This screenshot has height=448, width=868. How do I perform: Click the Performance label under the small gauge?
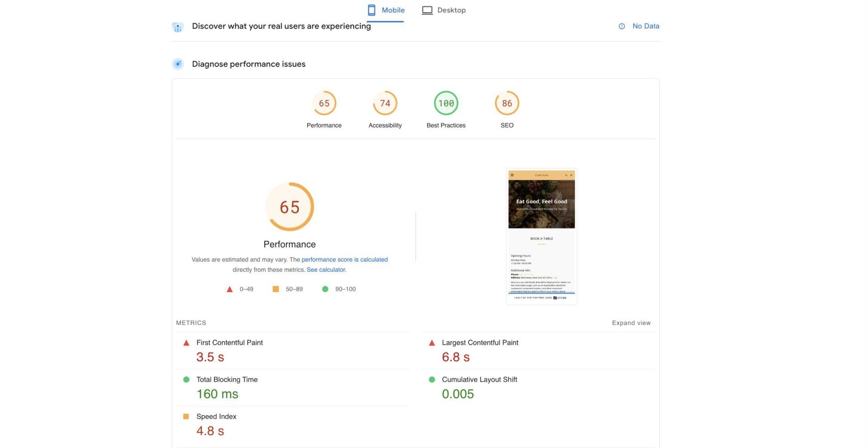pos(324,125)
